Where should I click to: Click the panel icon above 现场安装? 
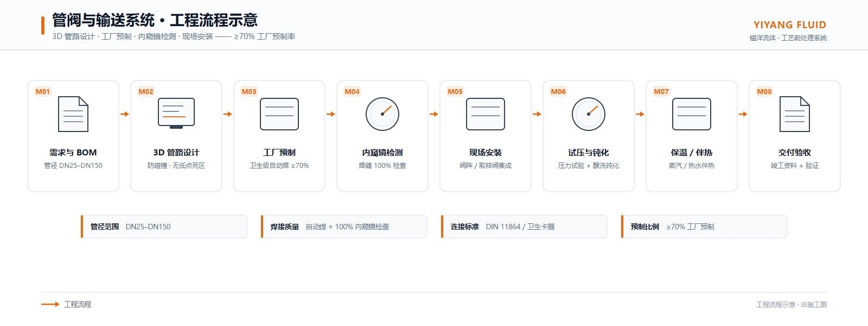[x=486, y=114]
